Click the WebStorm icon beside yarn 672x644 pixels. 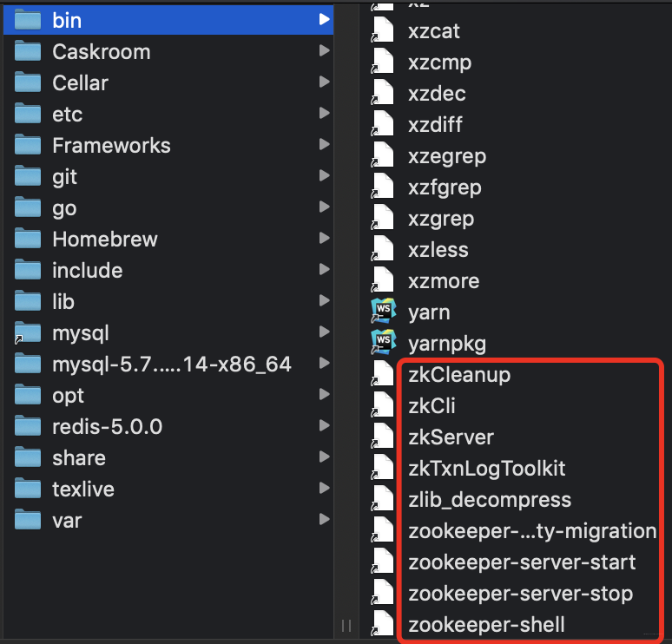coord(383,312)
